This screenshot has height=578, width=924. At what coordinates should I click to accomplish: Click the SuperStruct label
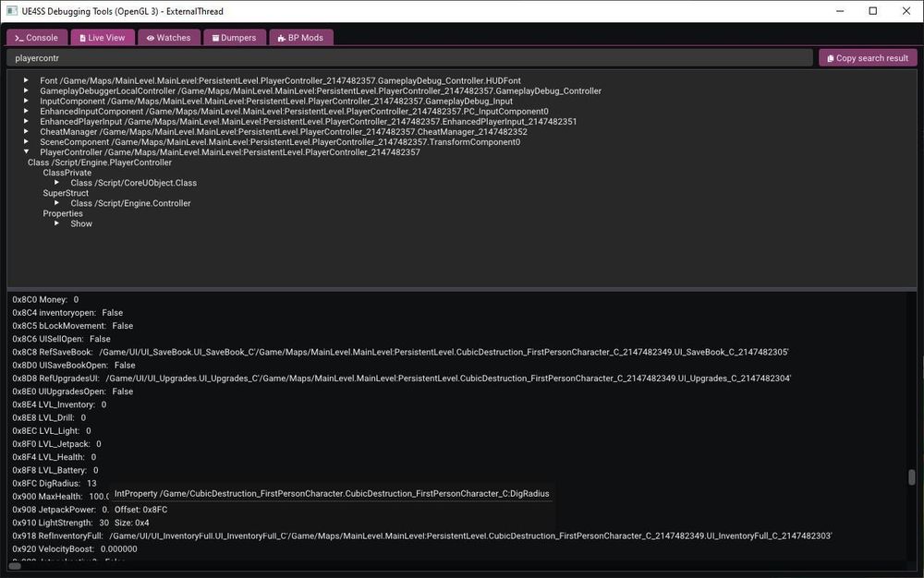coord(66,193)
